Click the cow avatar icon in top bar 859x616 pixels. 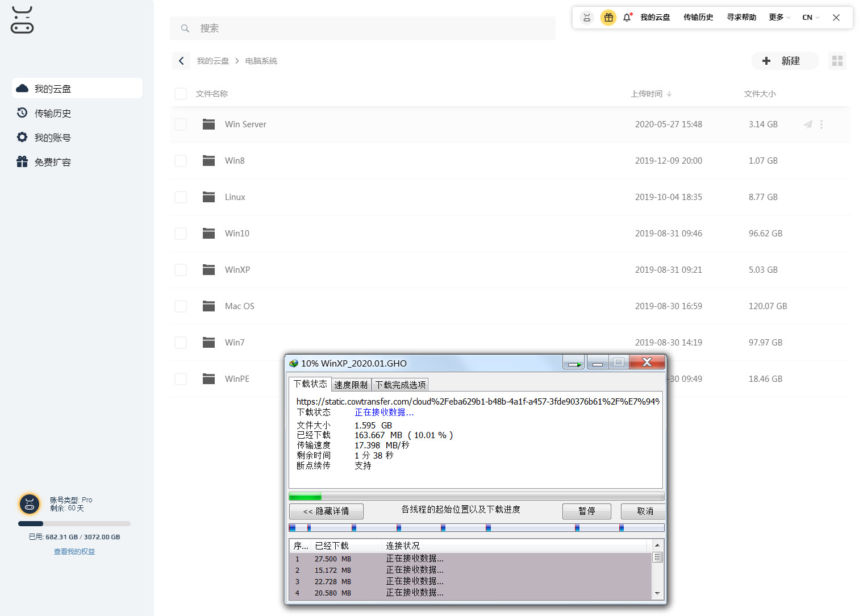point(587,18)
